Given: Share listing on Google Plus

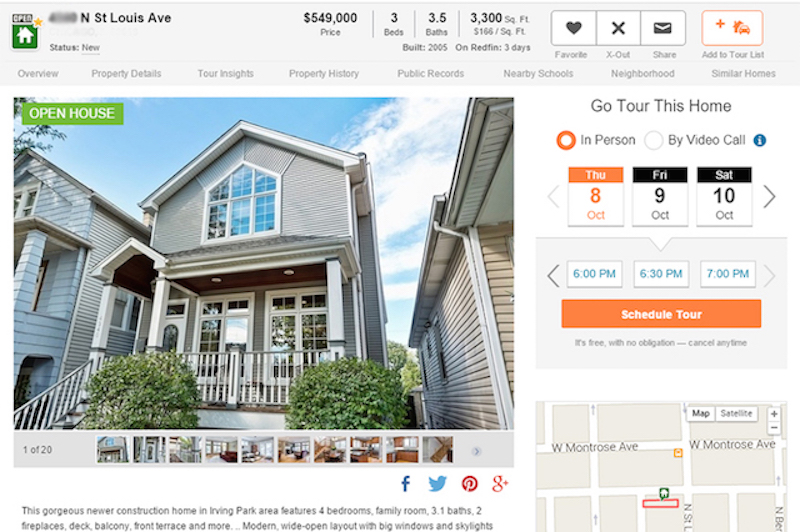Looking at the screenshot, I should tap(500, 483).
